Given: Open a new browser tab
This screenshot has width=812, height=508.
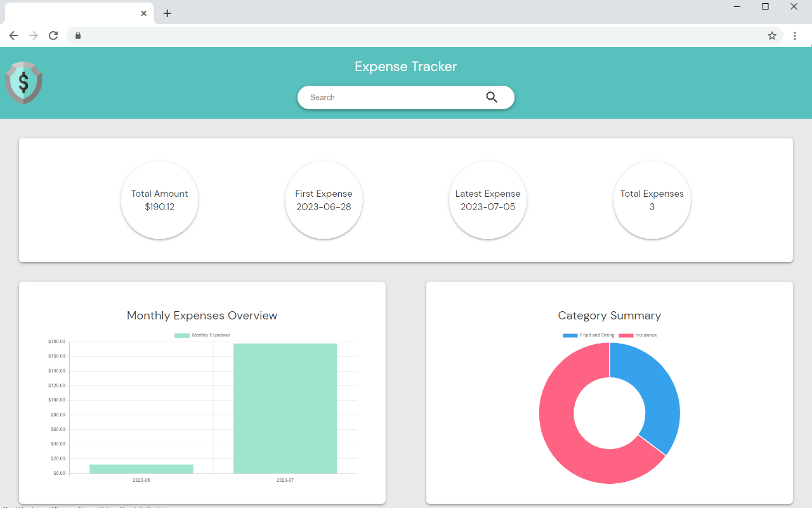Looking at the screenshot, I should (167, 13).
